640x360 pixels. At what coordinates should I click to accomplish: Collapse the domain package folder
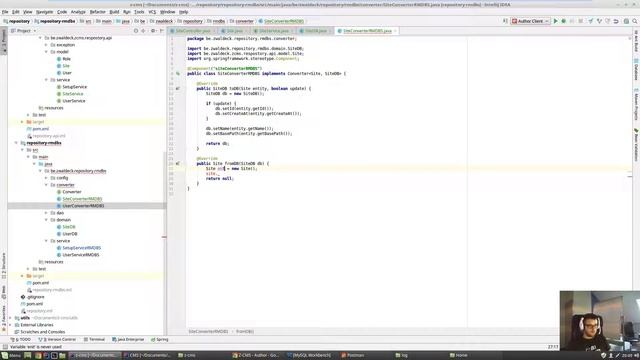coord(47,220)
